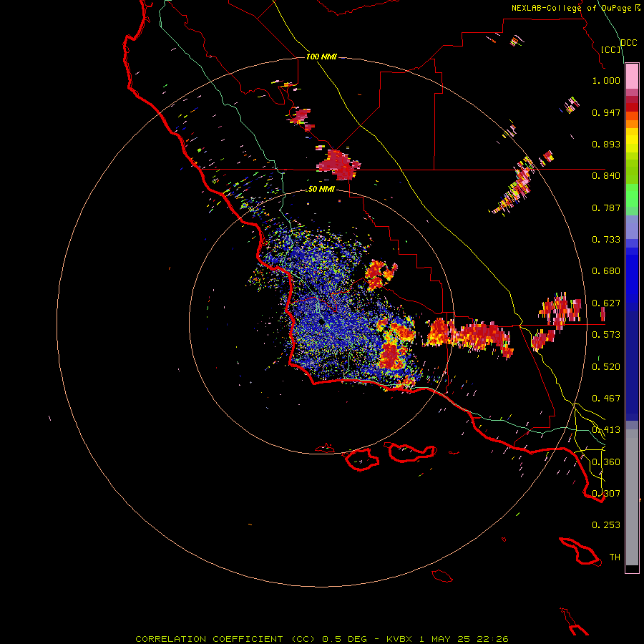
Task: Click the 0.307 scale value
Action: point(606,493)
